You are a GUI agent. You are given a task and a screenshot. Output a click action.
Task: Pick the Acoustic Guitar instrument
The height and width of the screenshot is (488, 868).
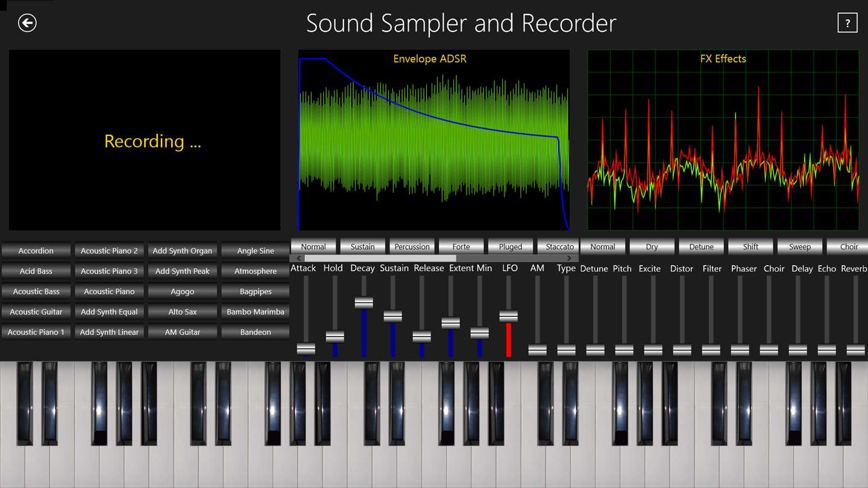[x=36, y=311]
